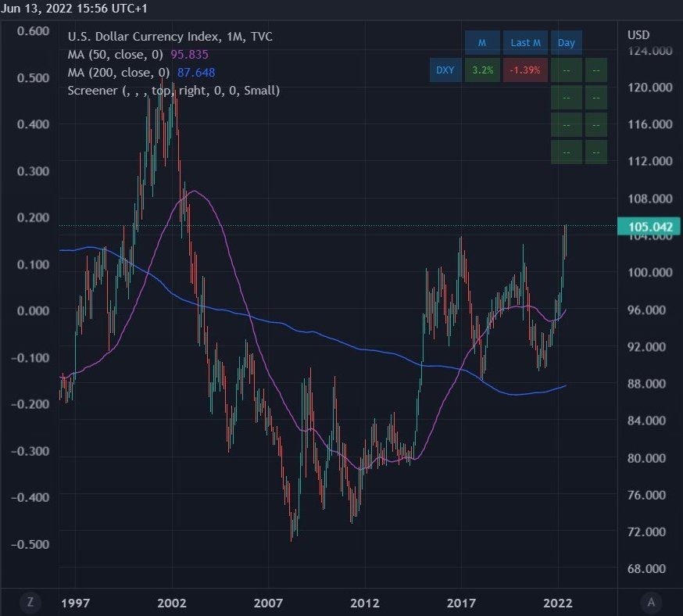Toggle the auto-scale A button
The height and width of the screenshot is (616, 683).
pos(650,601)
